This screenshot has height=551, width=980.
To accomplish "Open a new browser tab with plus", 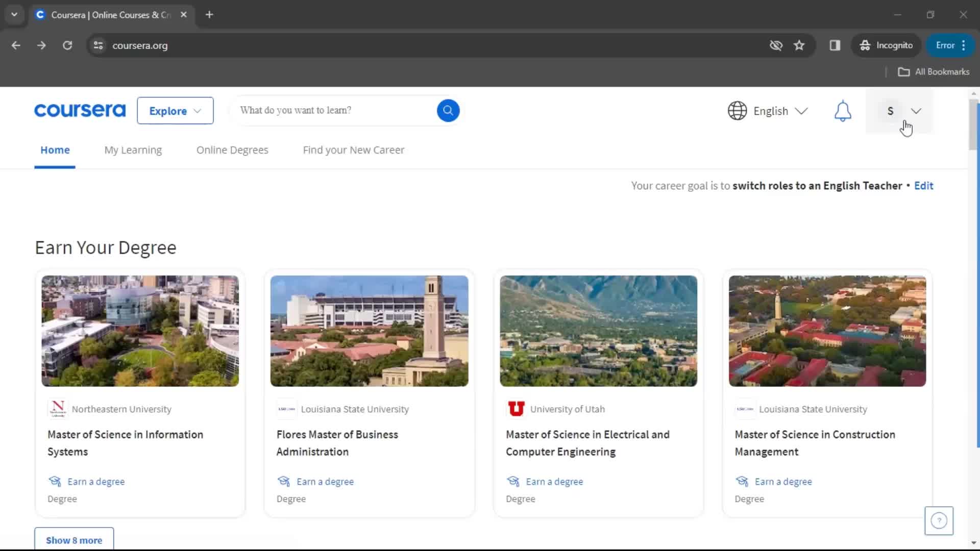I will 209,15.
